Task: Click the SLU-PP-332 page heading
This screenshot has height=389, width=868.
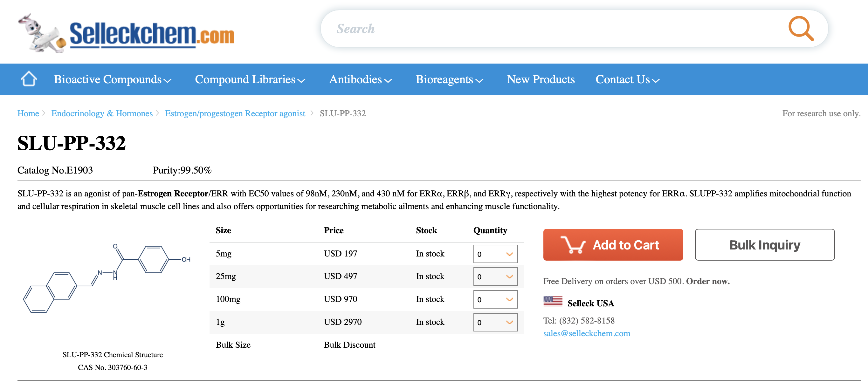Action: pyautogui.click(x=72, y=143)
